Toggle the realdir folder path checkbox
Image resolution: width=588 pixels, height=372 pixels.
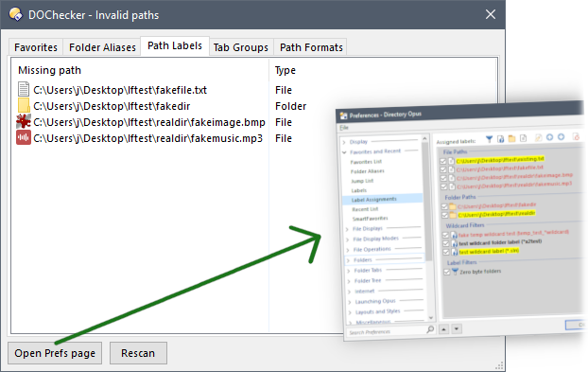(445, 216)
